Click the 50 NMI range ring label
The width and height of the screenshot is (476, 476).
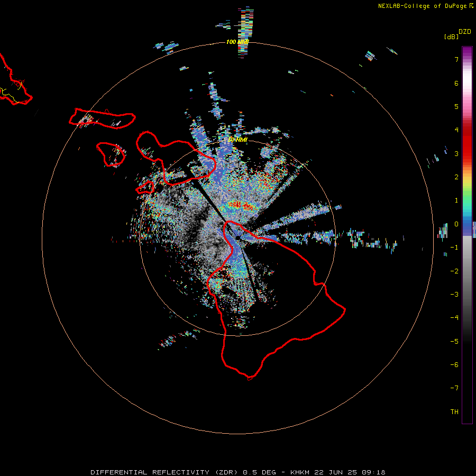point(237,140)
